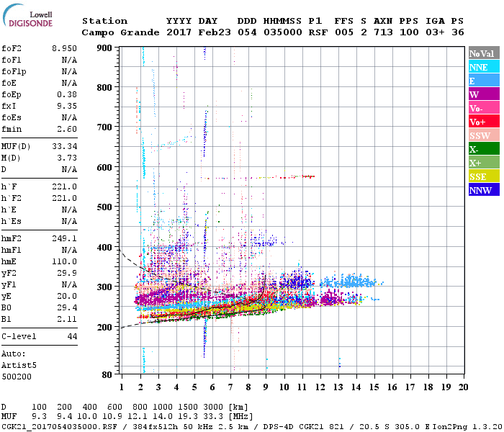Image resolution: width=504 pixels, height=432 pixels.
Task: Click the 200 km height axis label
Action: [104, 327]
